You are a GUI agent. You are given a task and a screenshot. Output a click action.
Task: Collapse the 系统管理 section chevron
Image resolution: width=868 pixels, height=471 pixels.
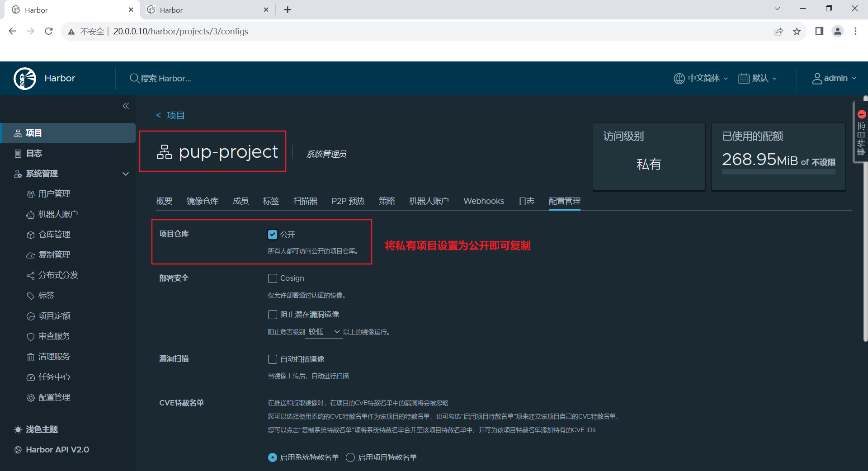click(126, 174)
